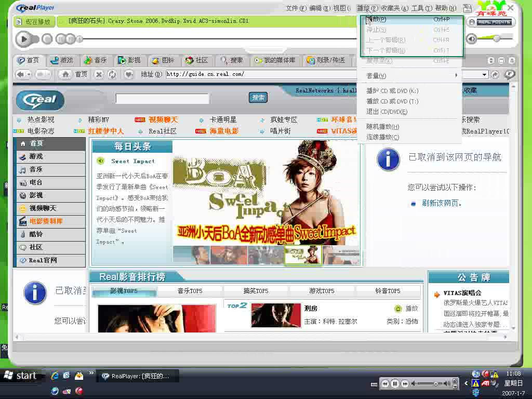Toggle 连续播放(C) option
Viewport: 532px width, 399px height.
pyautogui.click(x=409, y=137)
